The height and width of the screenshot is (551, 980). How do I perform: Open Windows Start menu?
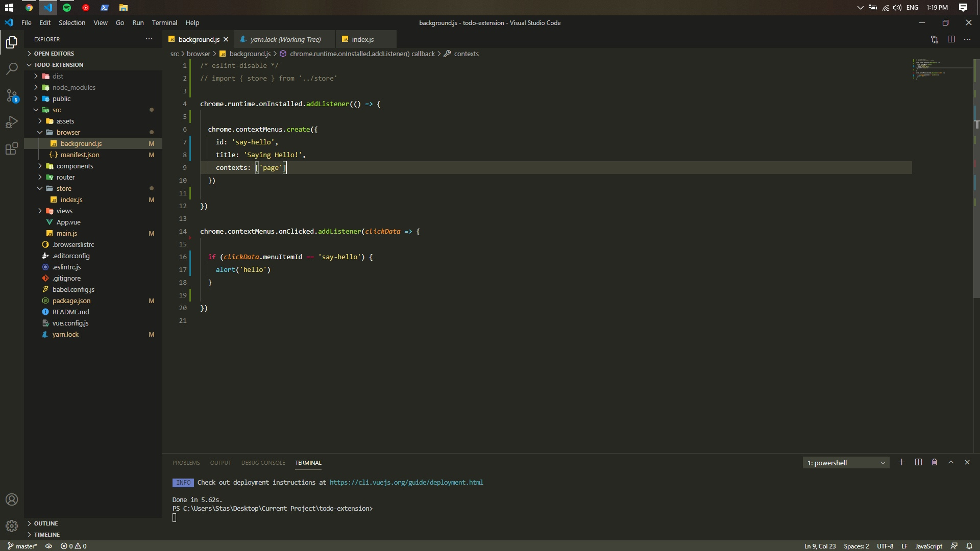coord(9,8)
